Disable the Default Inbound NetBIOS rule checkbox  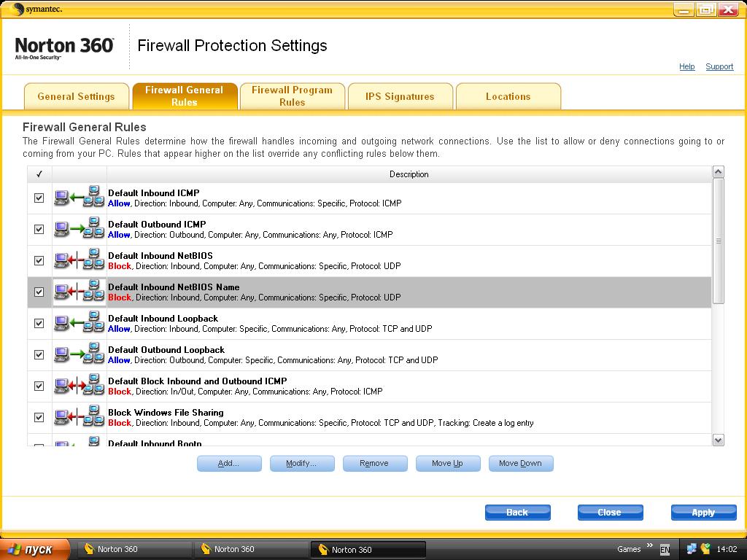(x=39, y=260)
